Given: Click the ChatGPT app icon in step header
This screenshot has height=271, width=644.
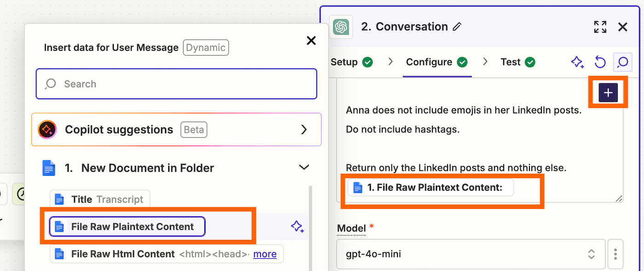Looking at the screenshot, I should tap(341, 27).
